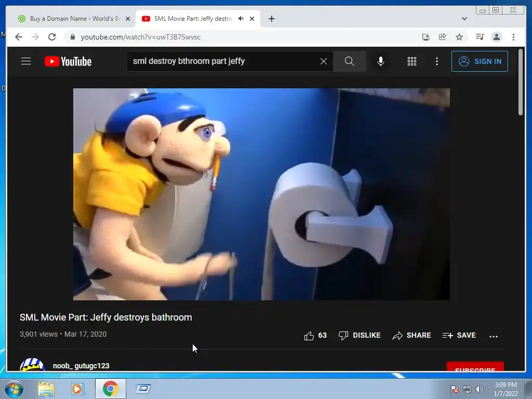This screenshot has height=399, width=532.
Task: Focus the address bar URL
Action: tap(140, 37)
